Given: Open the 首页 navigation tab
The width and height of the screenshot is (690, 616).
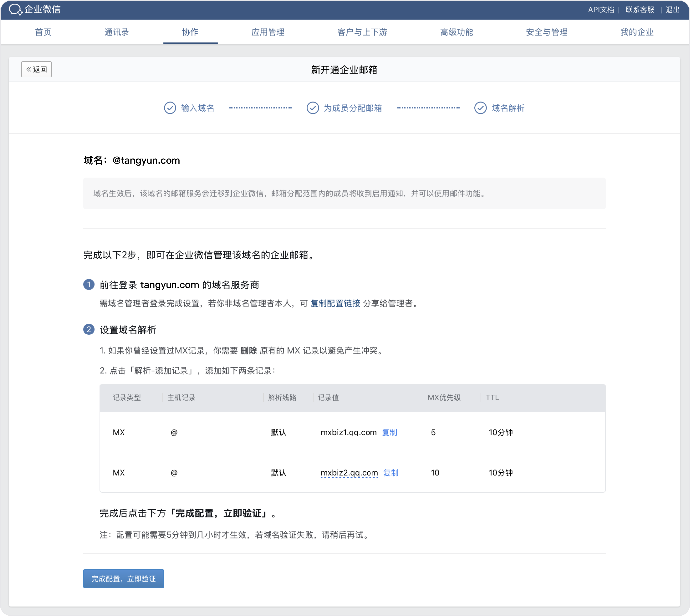Looking at the screenshot, I should click(43, 32).
